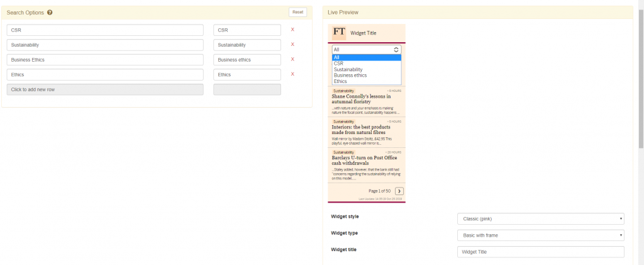The height and width of the screenshot is (265, 644).
Task: Click the FT logo in widget preview
Action: [x=339, y=32]
